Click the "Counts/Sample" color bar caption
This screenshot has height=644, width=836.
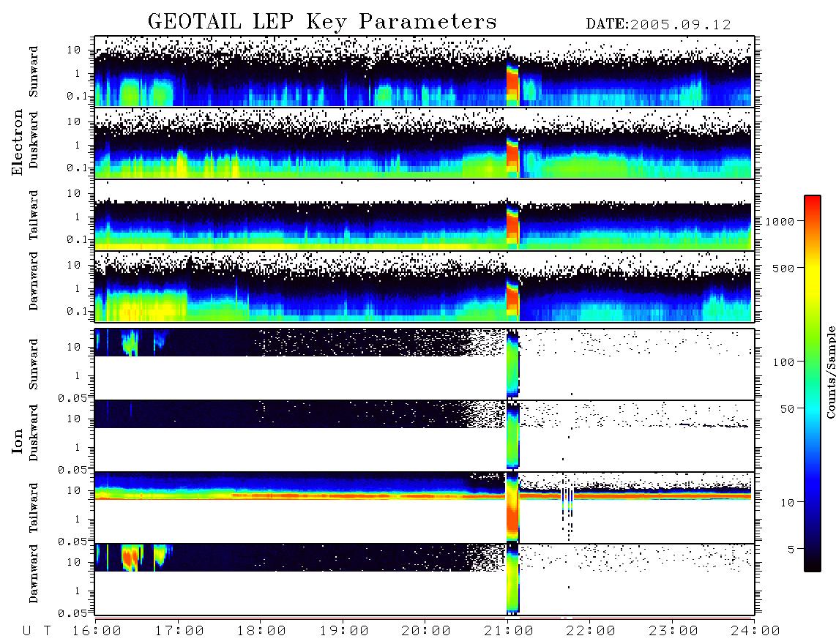831,372
